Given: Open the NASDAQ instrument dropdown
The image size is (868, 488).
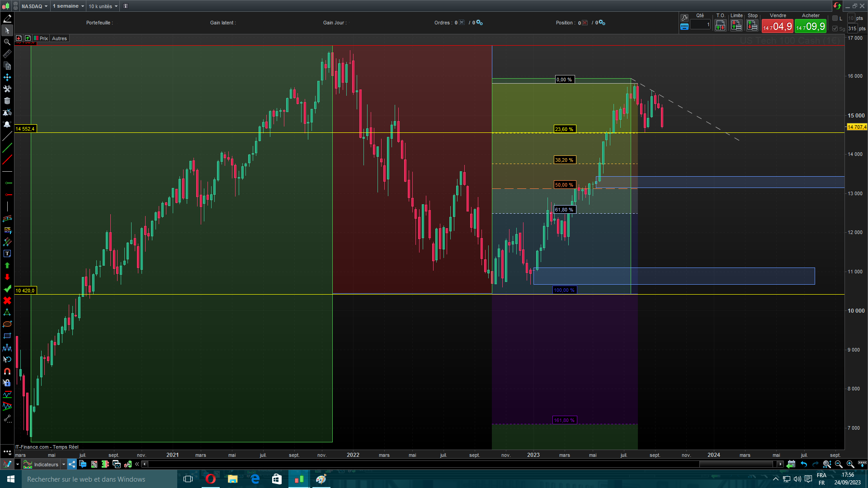Looking at the screenshot, I should tap(34, 6).
